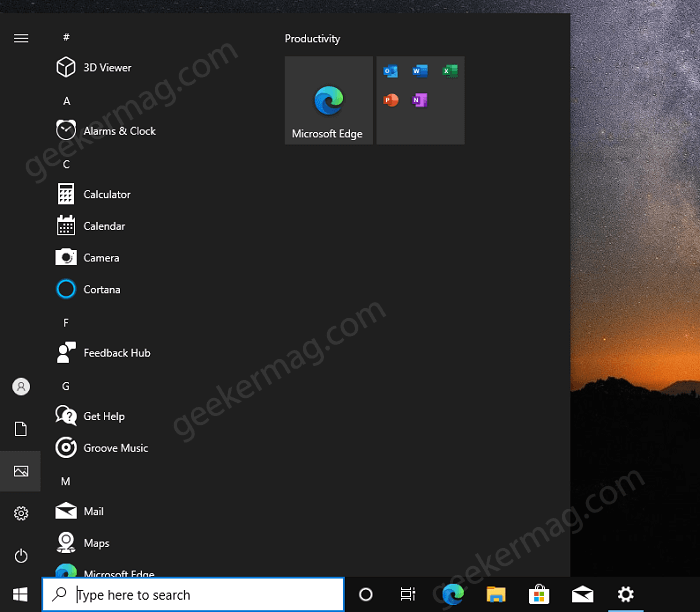
Task: Click the 'Type here to search' box
Action: click(193, 595)
